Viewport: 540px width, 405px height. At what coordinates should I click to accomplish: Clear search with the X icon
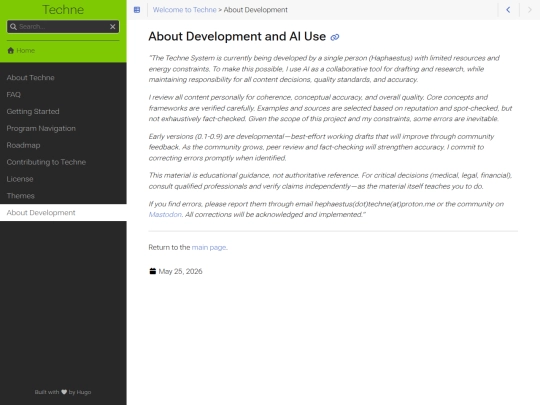(x=113, y=27)
